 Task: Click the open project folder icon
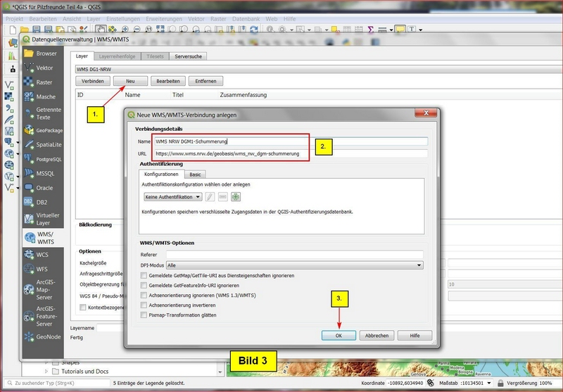pyautogui.click(x=25, y=30)
